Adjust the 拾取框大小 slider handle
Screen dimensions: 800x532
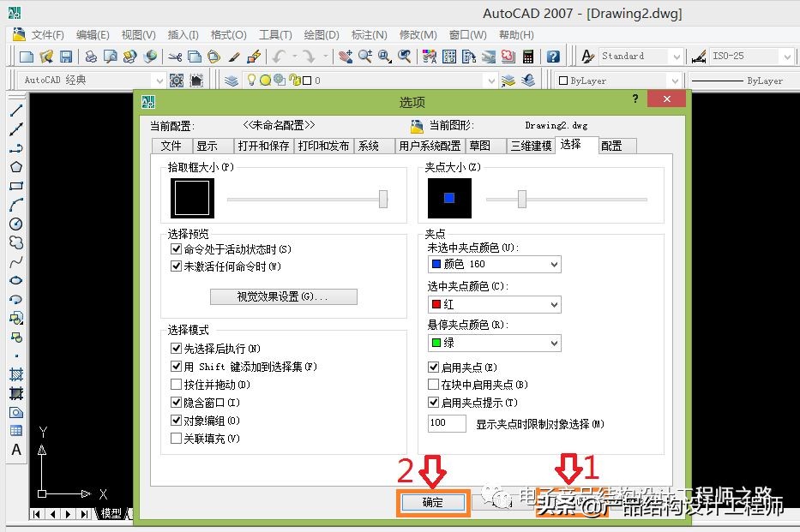pyautogui.click(x=383, y=200)
